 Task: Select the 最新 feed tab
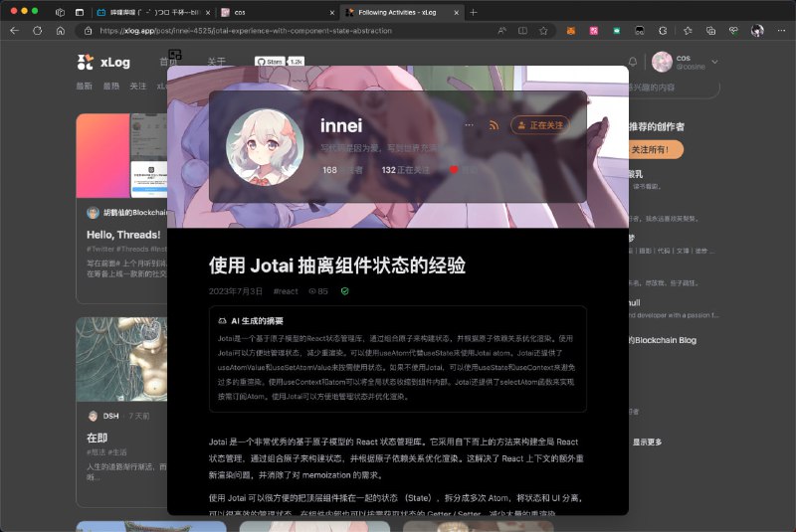coord(85,87)
